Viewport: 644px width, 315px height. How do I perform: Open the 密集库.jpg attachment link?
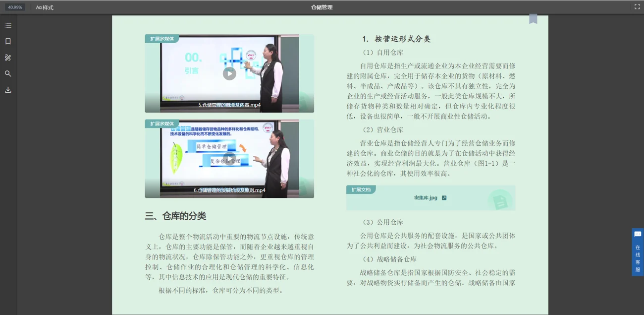[426, 198]
